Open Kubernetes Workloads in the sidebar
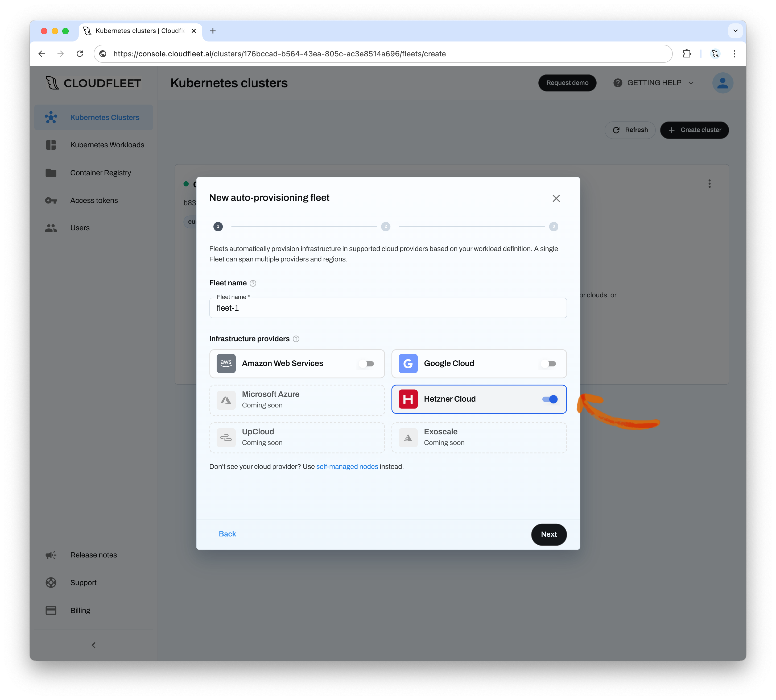 pyautogui.click(x=93, y=145)
